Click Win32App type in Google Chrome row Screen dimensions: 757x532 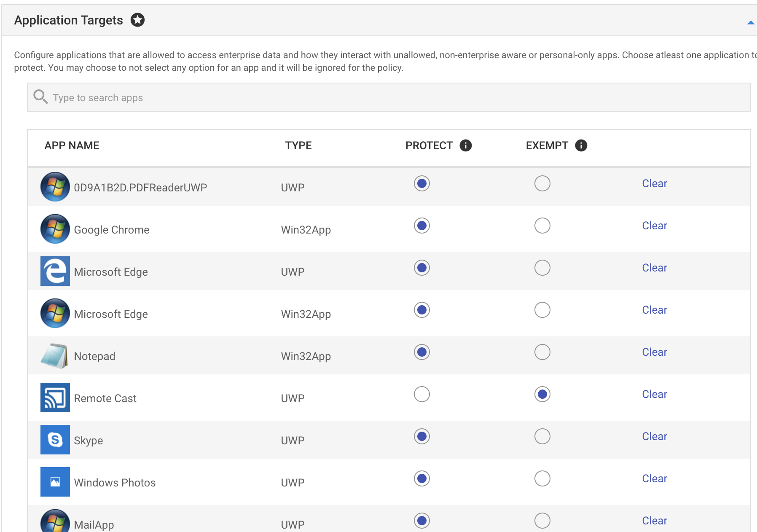click(x=306, y=230)
